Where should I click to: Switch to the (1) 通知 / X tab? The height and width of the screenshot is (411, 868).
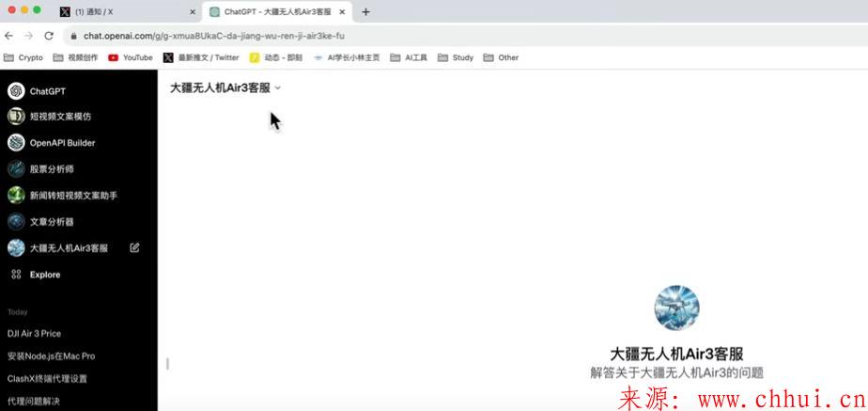pyautogui.click(x=129, y=11)
